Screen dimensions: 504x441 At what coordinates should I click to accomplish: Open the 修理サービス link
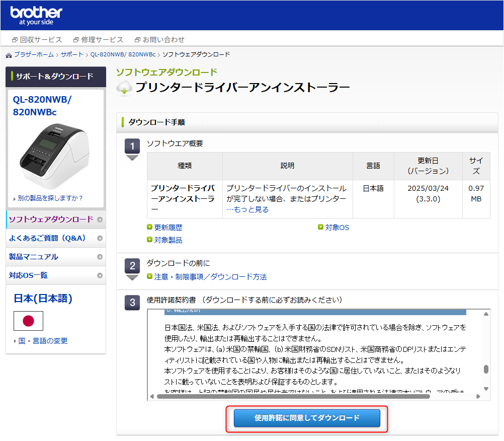[x=98, y=40]
